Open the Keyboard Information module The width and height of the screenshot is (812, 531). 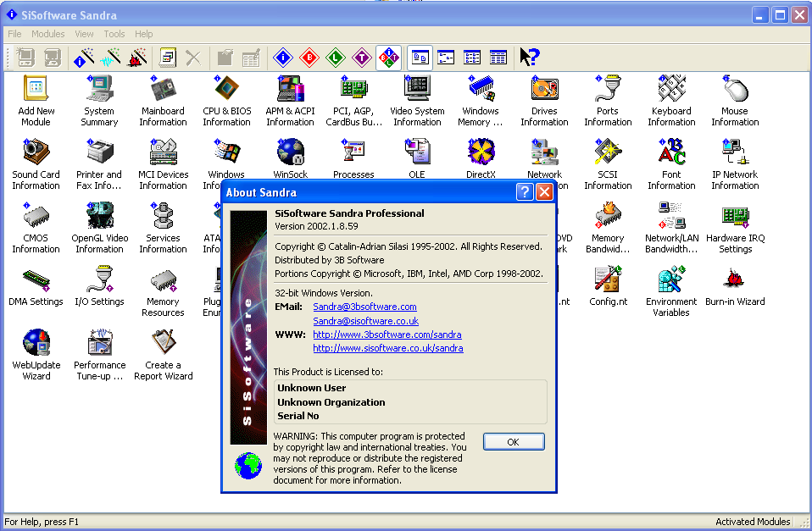click(x=671, y=89)
